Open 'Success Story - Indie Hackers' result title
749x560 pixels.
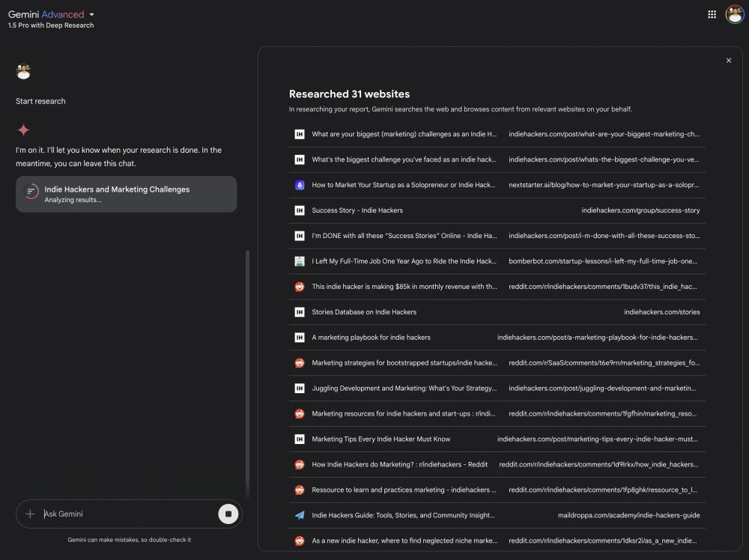pyautogui.click(x=357, y=210)
